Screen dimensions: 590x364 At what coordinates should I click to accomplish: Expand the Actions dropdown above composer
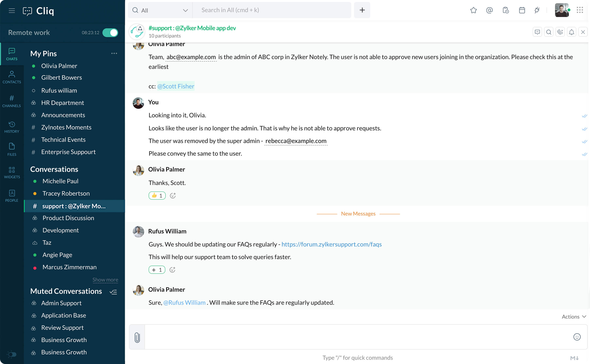click(x=574, y=317)
